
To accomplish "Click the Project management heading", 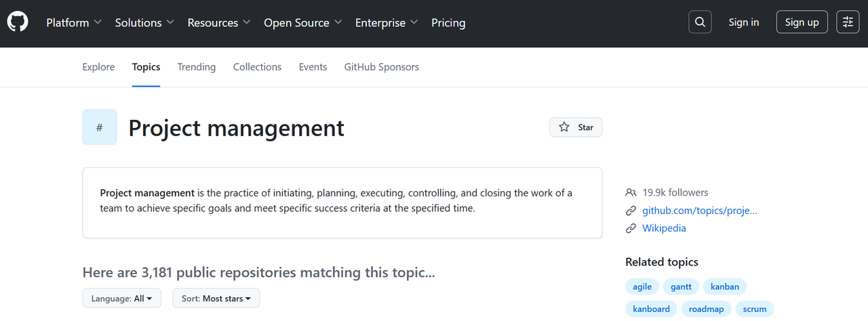I will click(x=237, y=127).
